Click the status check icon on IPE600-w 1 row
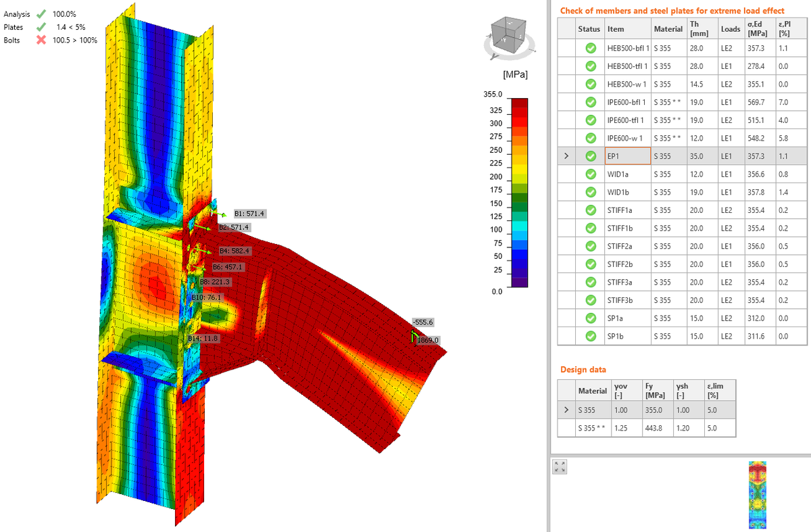 coord(590,138)
